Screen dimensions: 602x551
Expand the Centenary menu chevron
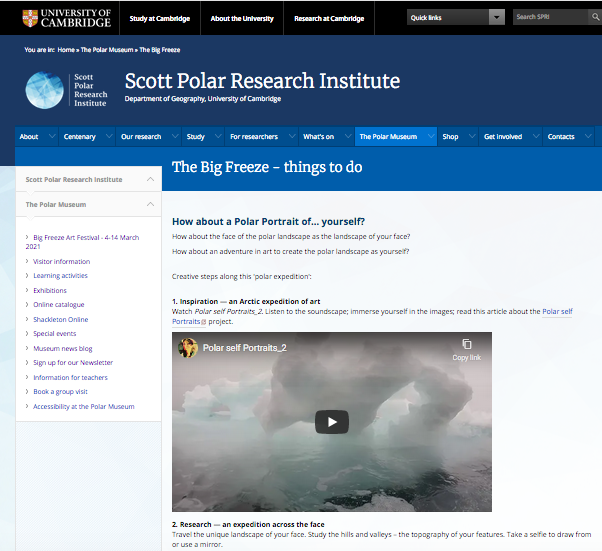coord(109,136)
